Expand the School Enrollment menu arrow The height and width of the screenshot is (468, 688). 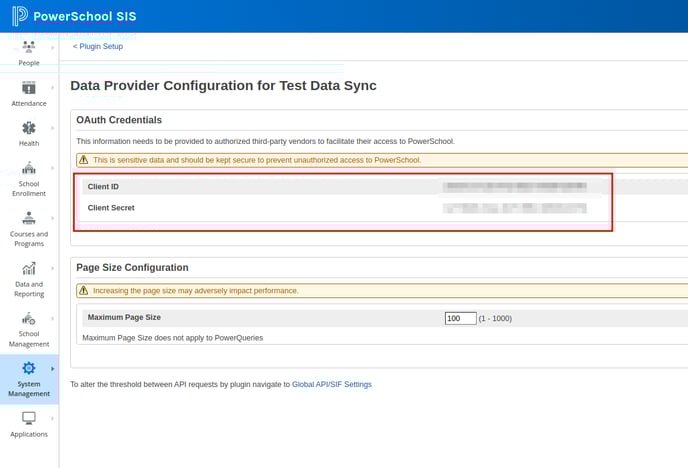(x=53, y=168)
